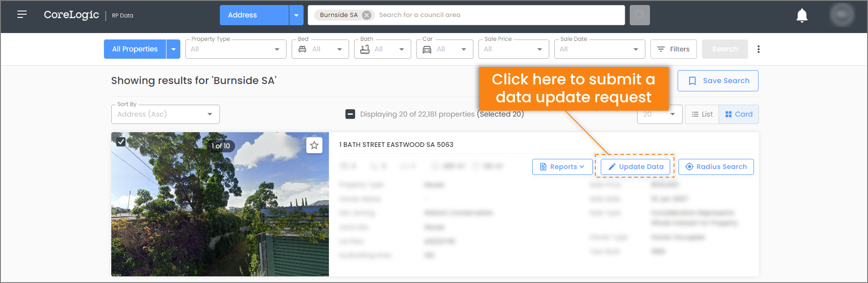868x283 pixels.
Task: Expand the Sale Price dropdown
Action: pyautogui.click(x=513, y=49)
